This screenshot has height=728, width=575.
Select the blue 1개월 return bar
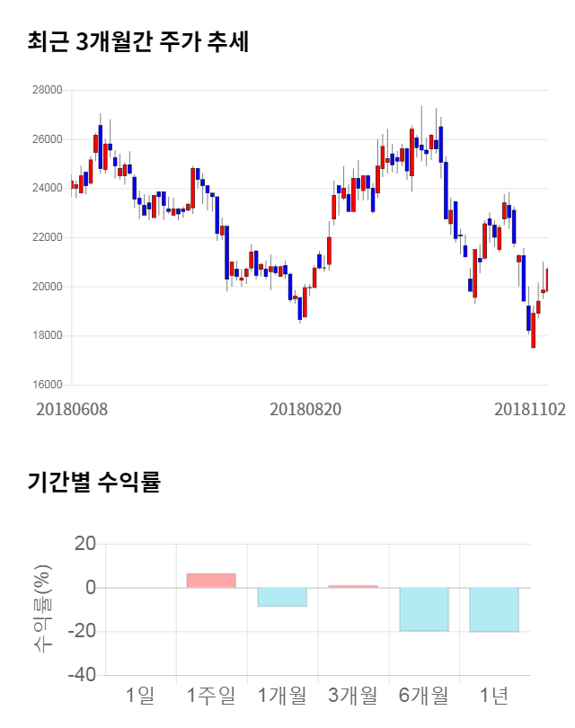point(282,597)
